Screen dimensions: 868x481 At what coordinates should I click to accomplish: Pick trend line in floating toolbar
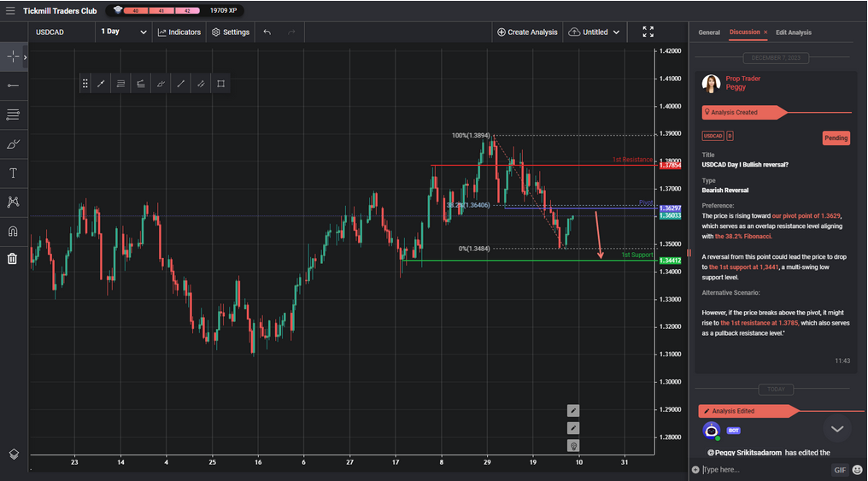click(101, 84)
